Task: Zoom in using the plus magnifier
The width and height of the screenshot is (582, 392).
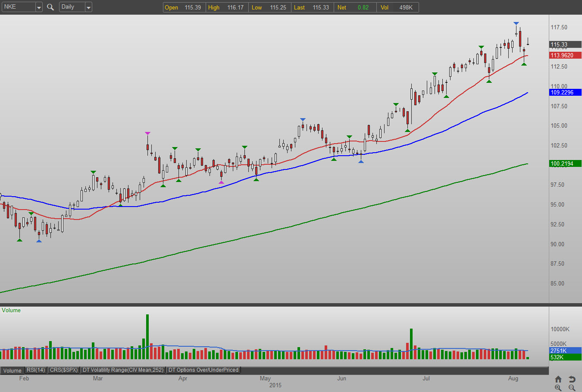Action: click(558, 388)
